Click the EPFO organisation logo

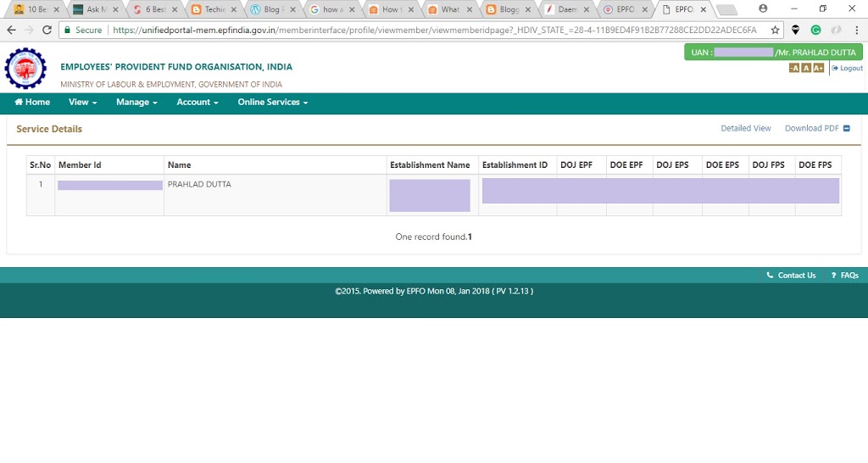click(x=25, y=68)
